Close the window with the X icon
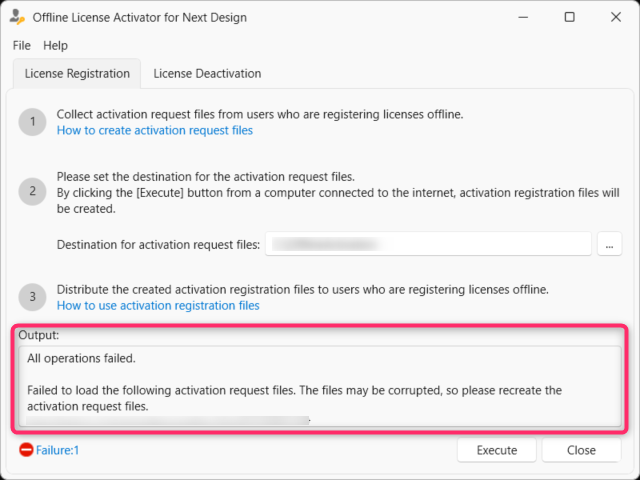The width and height of the screenshot is (640, 480). point(616,17)
